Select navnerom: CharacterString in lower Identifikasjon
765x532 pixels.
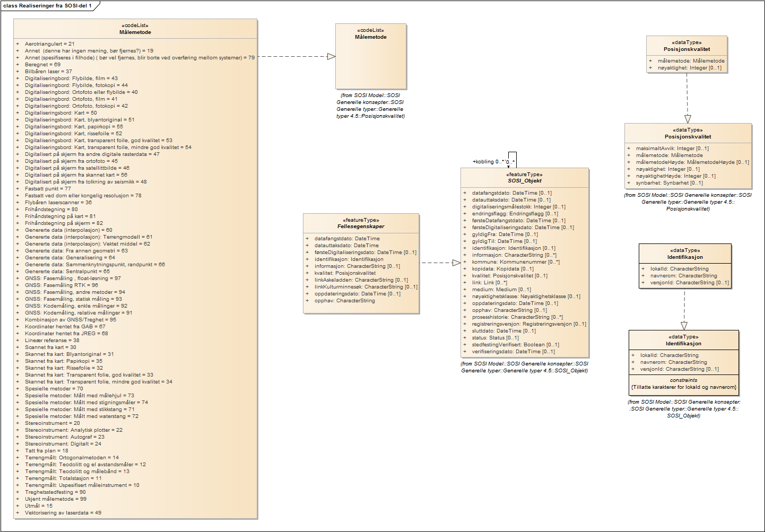click(674, 362)
